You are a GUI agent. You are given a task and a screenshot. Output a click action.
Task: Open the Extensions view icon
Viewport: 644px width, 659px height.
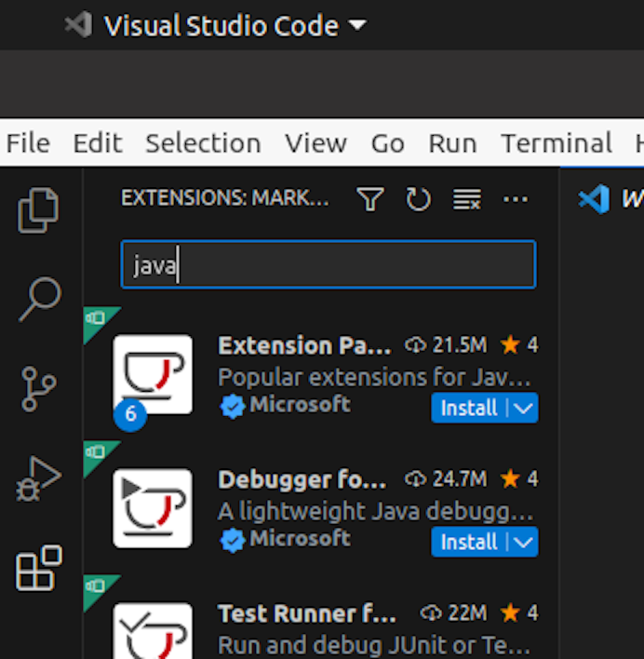[39, 568]
